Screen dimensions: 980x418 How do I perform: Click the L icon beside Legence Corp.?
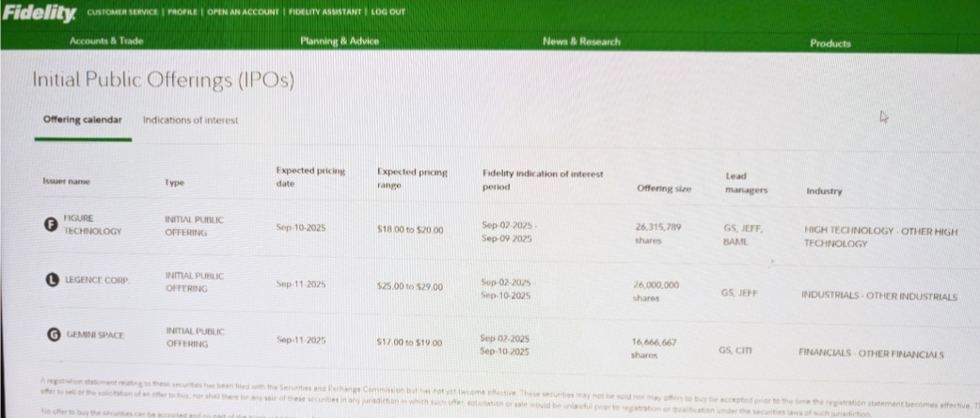click(x=54, y=281)
